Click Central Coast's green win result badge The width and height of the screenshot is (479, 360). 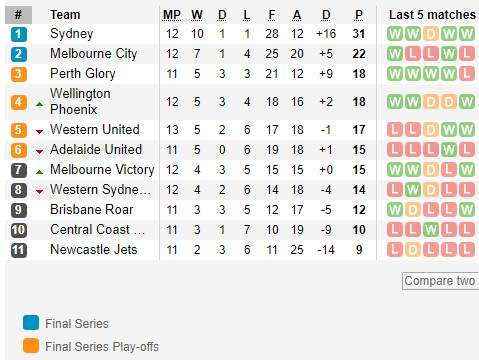431,230
